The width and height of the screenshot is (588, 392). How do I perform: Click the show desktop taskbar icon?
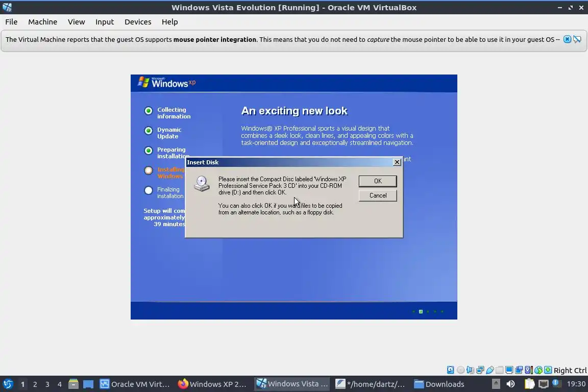[x=88, y=384]
